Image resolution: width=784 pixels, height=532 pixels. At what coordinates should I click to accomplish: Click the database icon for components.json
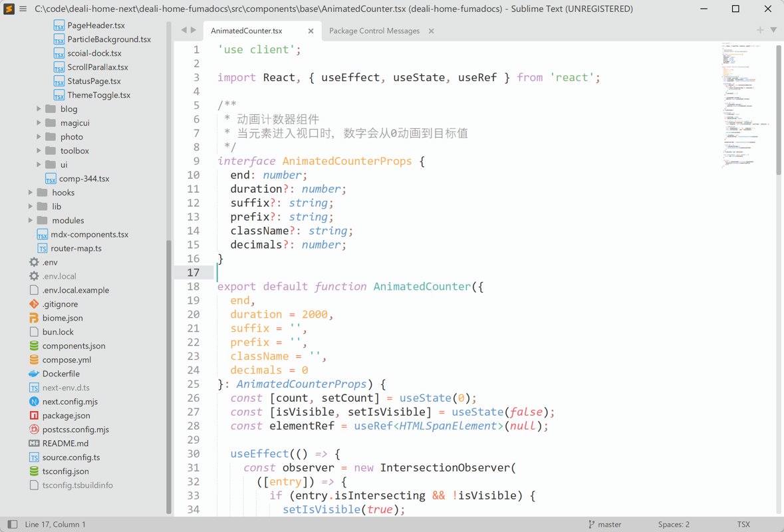(x=34, y=346)
